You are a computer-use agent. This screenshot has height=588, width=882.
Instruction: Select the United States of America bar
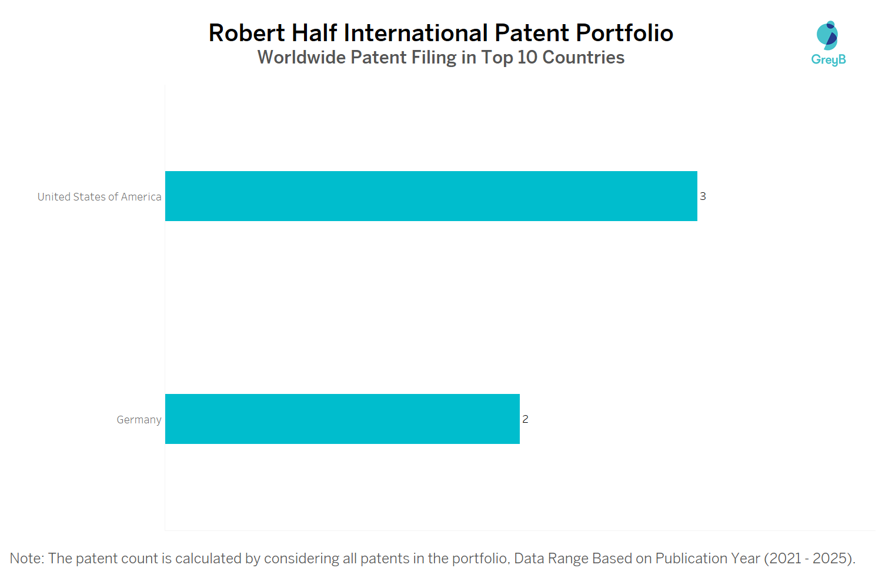tap(431, 196)
